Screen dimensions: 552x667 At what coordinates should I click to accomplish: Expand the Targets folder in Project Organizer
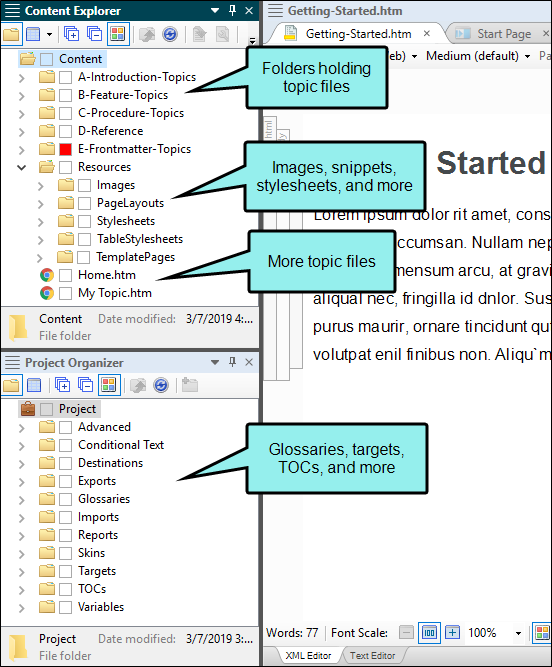pos(22,572)
